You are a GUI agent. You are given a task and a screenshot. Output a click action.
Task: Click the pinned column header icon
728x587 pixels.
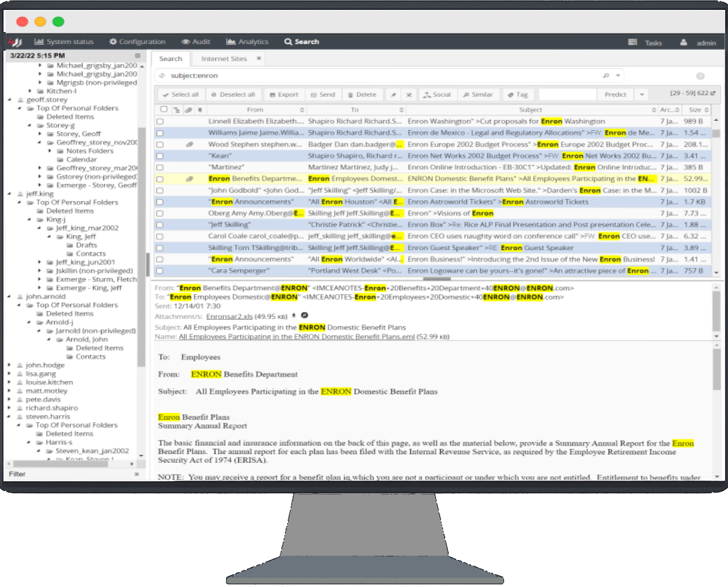point(200,110)
